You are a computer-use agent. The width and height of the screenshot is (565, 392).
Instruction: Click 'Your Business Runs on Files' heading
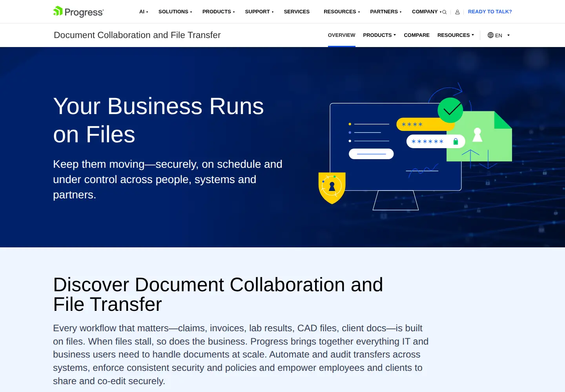tap(159, 120)
